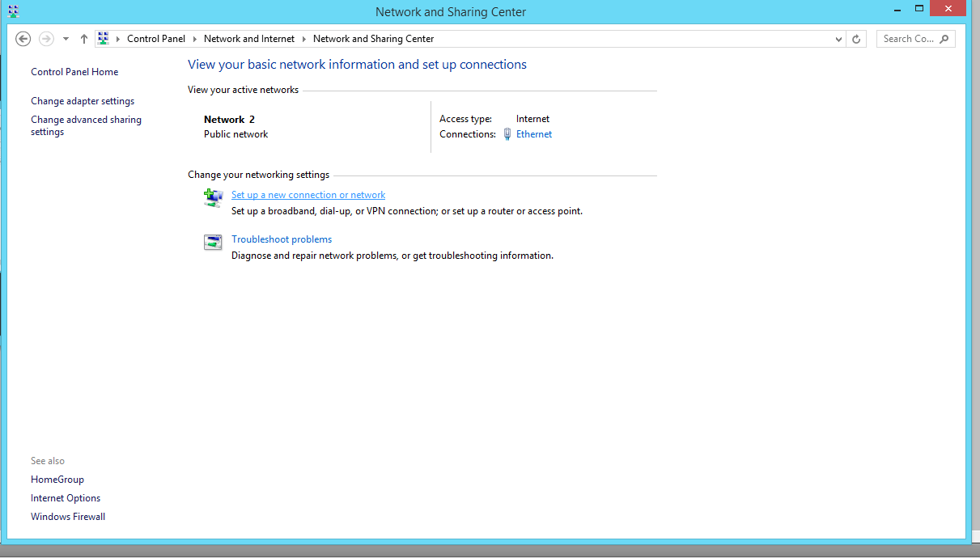Select Control Panel breadcrumb item
The height and width of the screenshot is (558, 980).
(x=156, y=39)
